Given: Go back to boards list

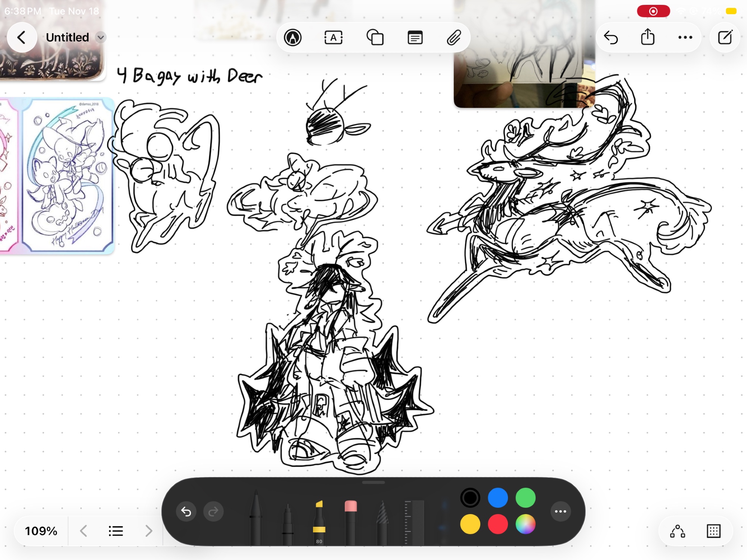Looking at the screenshot, I should point(22,37).
